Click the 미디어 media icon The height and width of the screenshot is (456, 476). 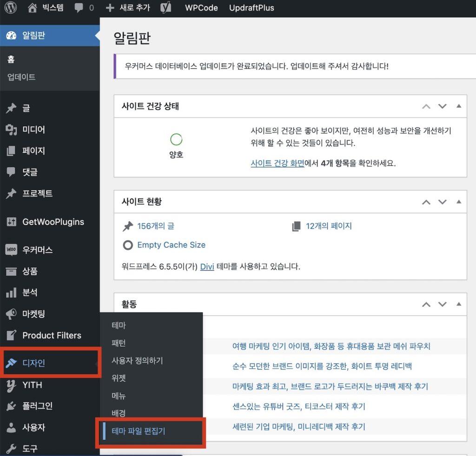11,130
